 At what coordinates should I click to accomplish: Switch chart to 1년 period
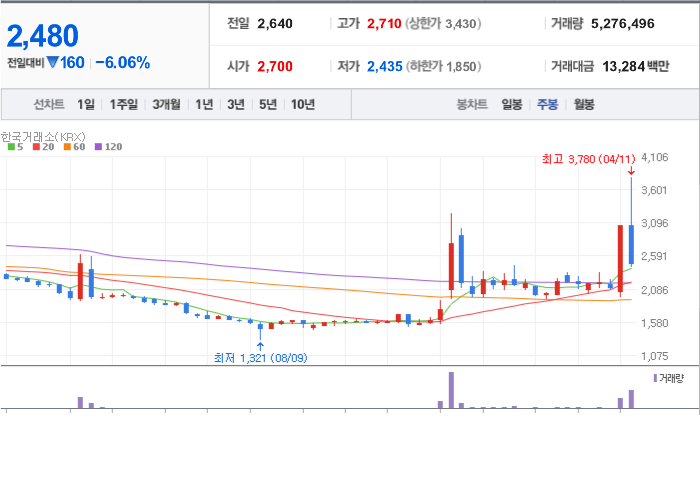pos(204,104)
